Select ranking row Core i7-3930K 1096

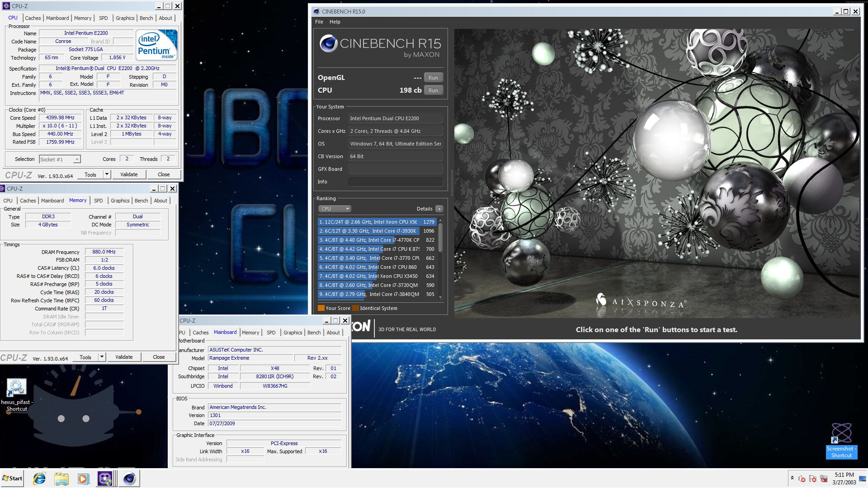coord(377,231)
